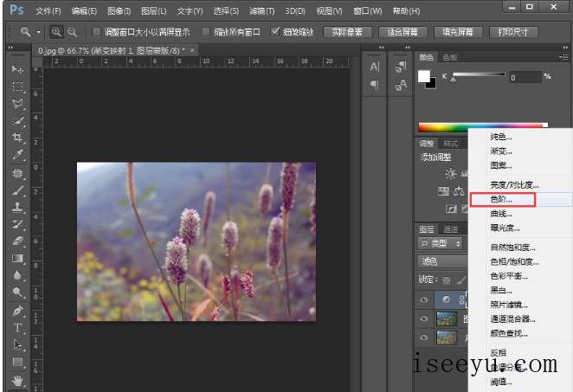Click the 打印尺寸 button
The width and height of the screenshot is (573, 392).
click(512, 32)
